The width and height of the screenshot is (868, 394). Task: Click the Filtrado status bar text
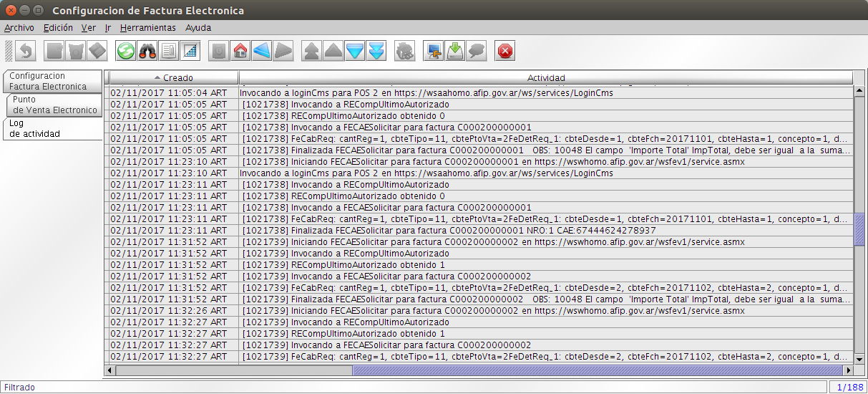tap(19, 387)
